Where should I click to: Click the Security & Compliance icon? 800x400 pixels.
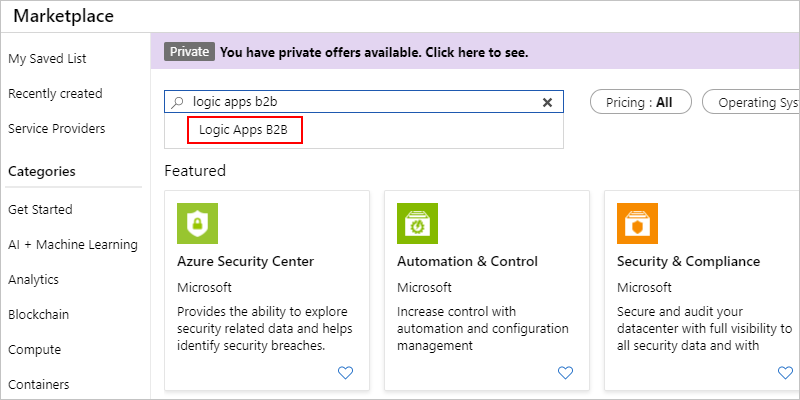click(637, 224)
